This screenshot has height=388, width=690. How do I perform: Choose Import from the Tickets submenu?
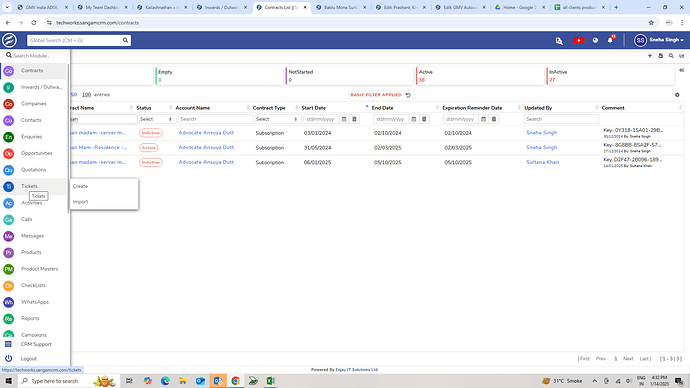(81, 201)
